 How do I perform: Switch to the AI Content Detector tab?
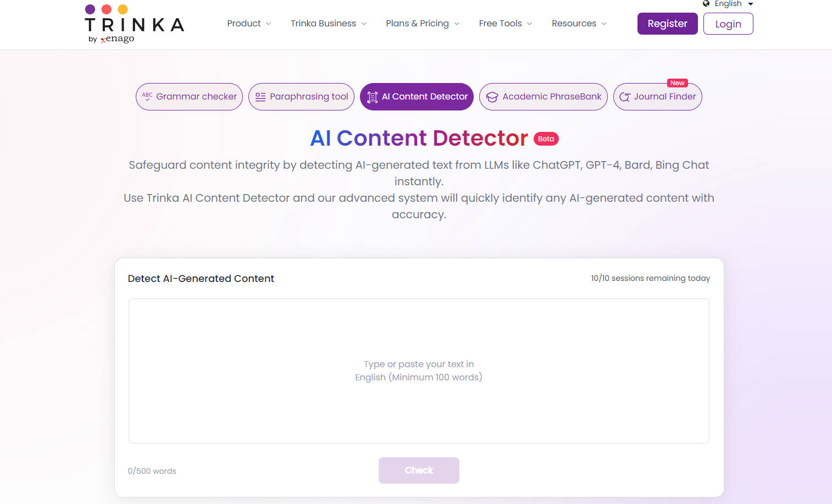click(417, 96)
